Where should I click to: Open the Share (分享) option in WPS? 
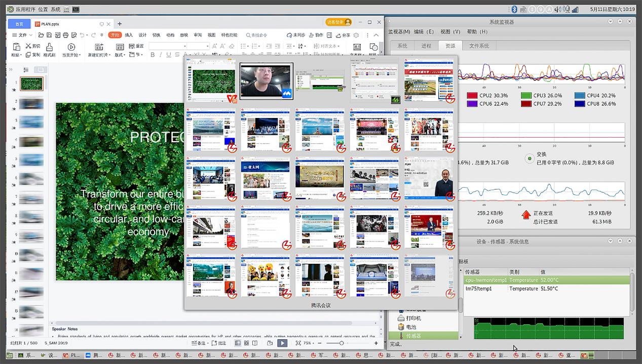coord(343,35)
